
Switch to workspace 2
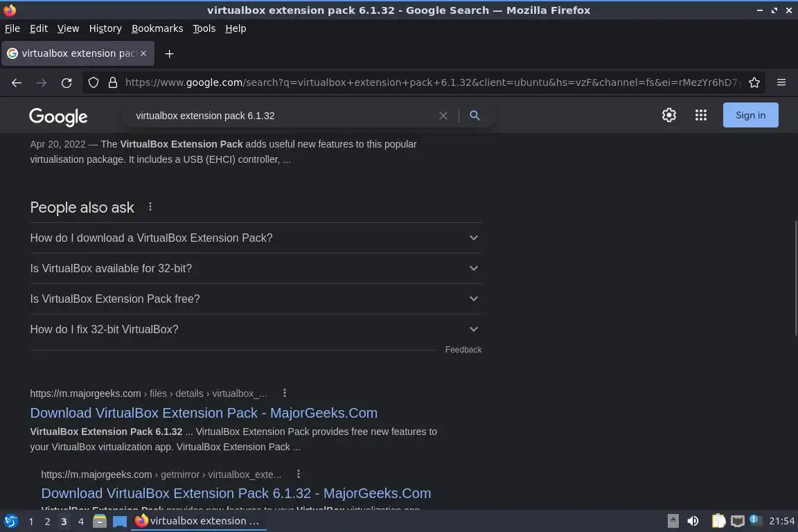click(47, 522)
